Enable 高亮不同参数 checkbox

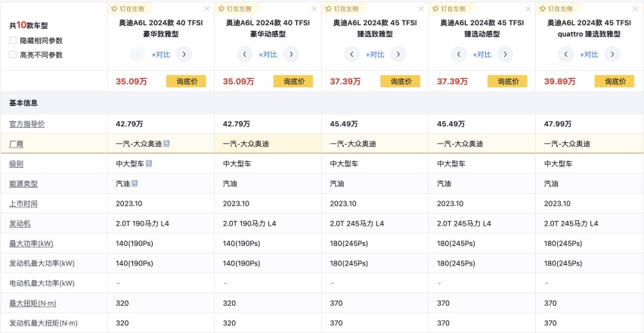(13, 54)
